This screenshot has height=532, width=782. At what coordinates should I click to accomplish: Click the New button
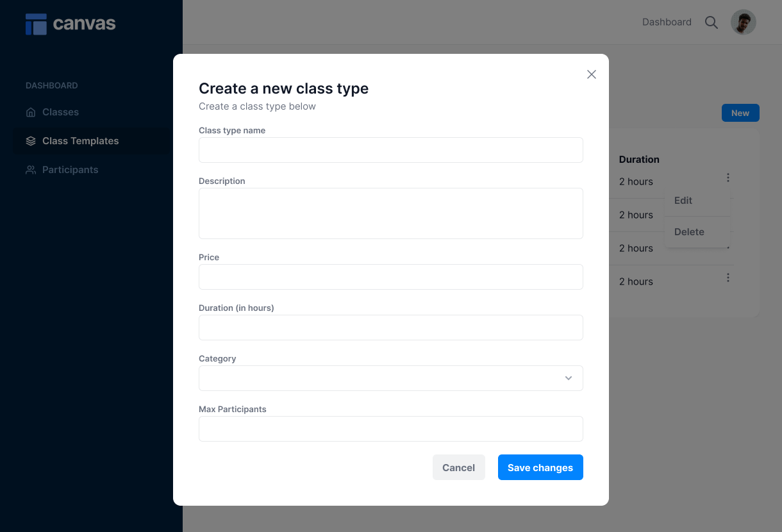tap(740, 112)
